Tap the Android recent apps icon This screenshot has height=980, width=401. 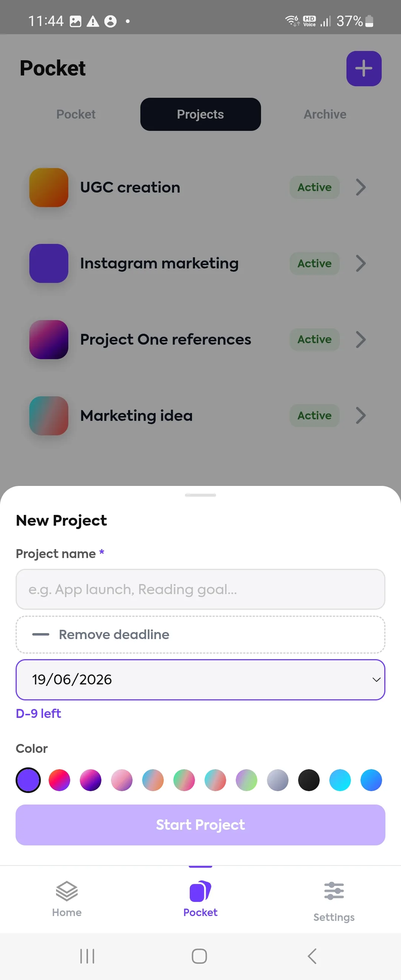(87, 956)
